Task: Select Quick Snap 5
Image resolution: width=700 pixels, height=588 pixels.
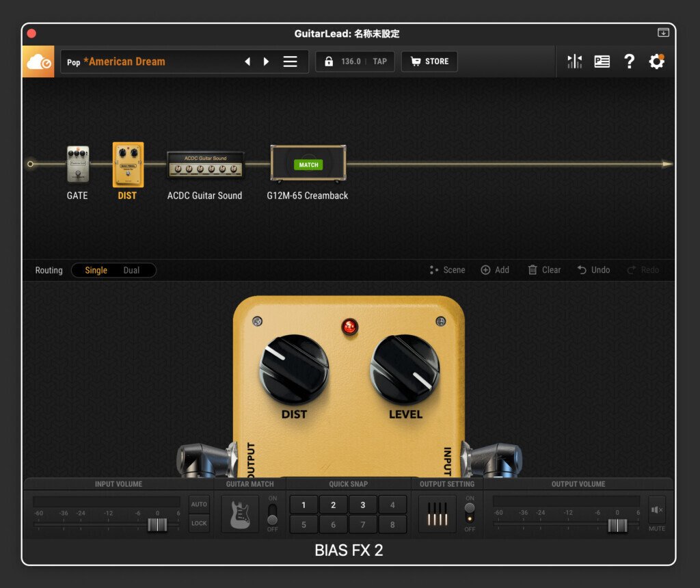Action: click(304, 524)
